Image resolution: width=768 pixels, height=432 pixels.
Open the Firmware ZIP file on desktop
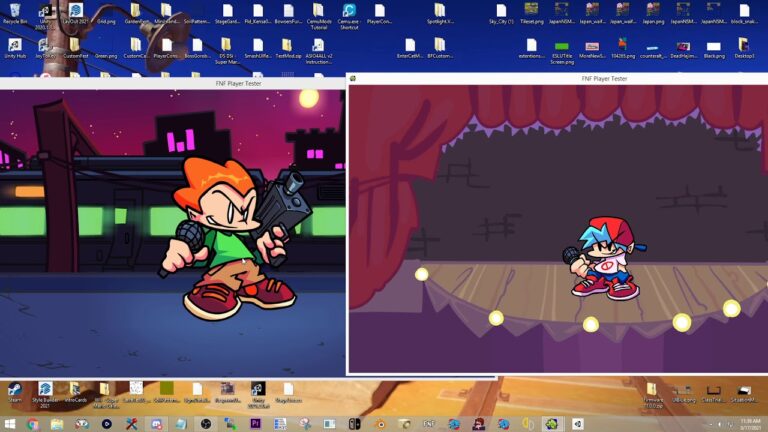[x=652, y=390]
